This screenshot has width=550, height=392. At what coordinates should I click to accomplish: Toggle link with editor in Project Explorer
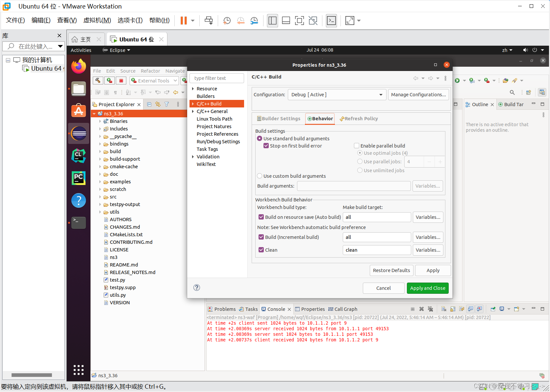coord(158,104)
